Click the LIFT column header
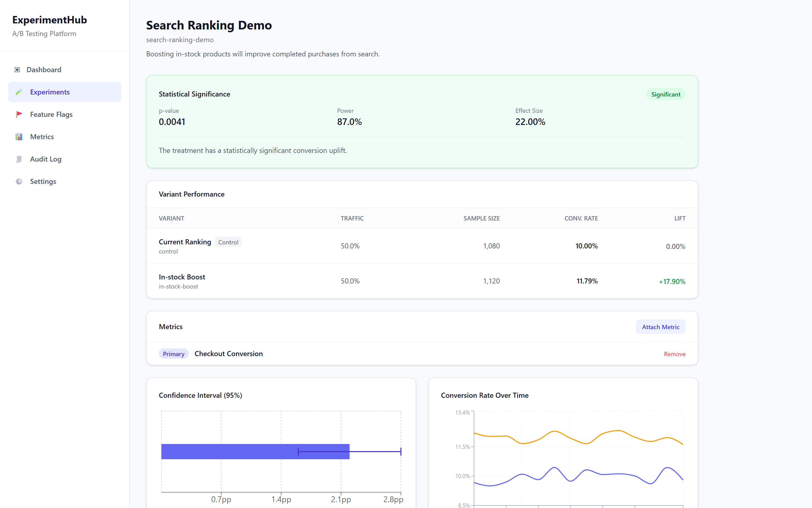Screen dimensions: 812x508 click(x=680, y=218)
